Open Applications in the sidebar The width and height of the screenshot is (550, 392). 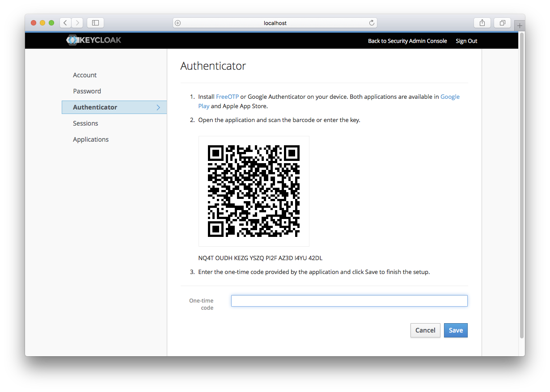click(x=91, y=139)
